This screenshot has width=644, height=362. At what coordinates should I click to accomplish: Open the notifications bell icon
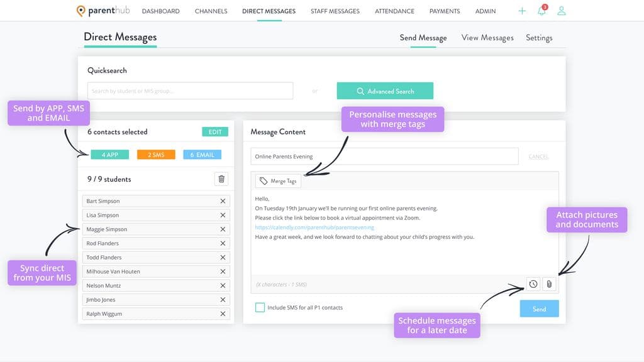pyautogui.click(x=541, y=11)
